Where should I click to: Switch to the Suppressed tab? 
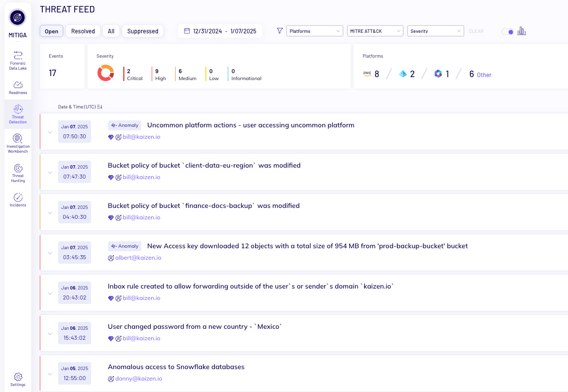[x=143, y=31]
